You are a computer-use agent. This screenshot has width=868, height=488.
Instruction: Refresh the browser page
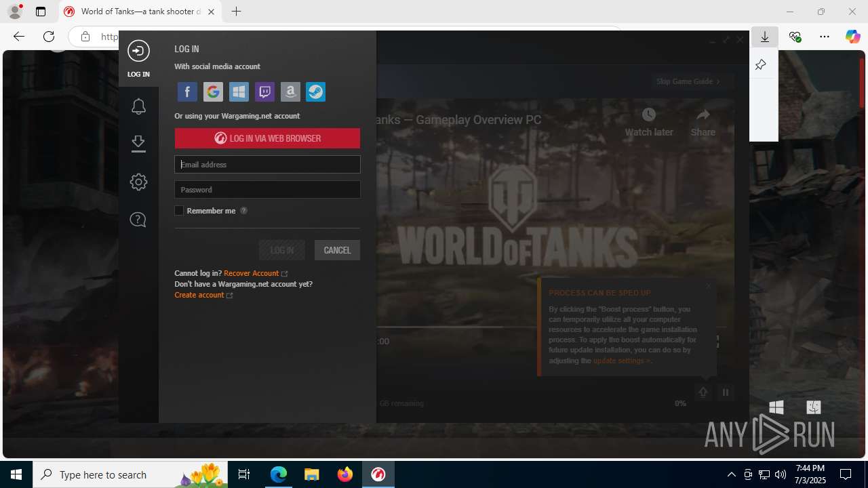48,37
